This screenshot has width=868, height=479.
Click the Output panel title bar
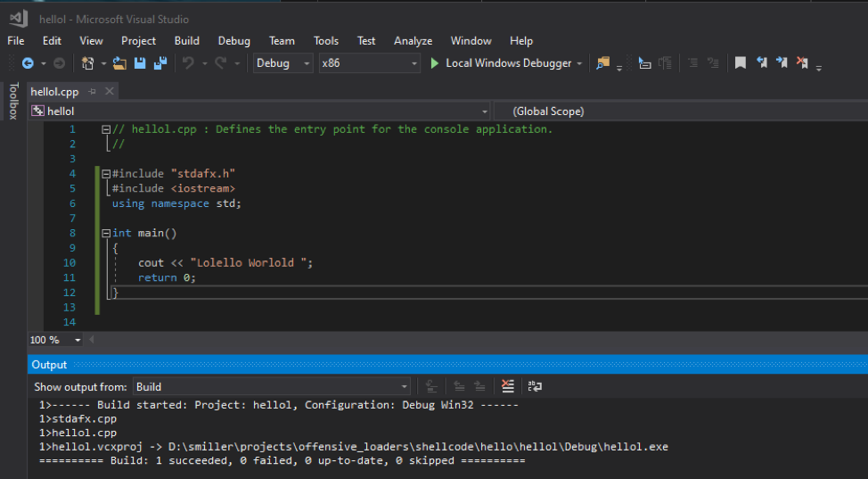pyautogui.click(x=448, y=365)
